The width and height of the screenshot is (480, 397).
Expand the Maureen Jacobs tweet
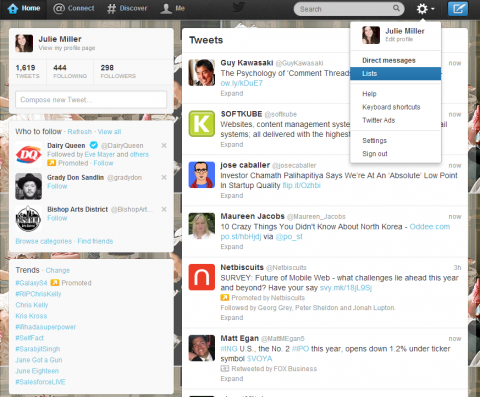[x=232, y=247]
